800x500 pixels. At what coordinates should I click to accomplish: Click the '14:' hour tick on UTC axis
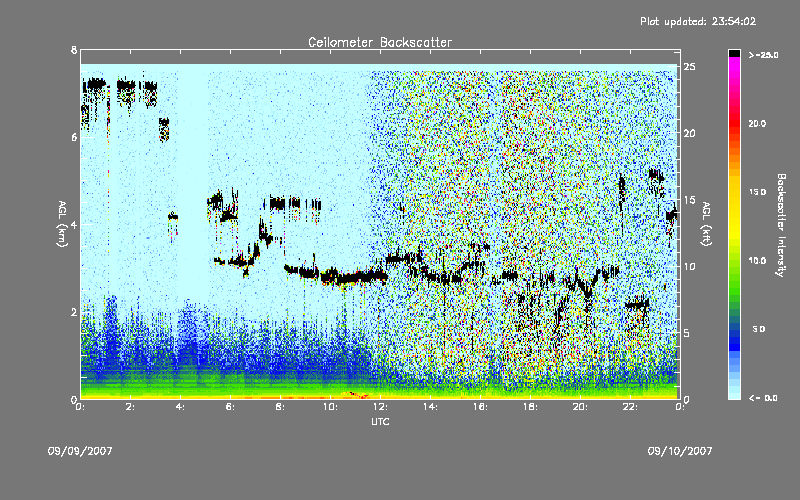(430, 407)
